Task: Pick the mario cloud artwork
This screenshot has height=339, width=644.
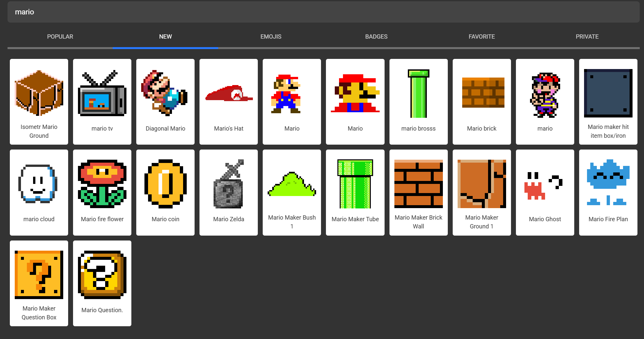Action: (39, 192)
